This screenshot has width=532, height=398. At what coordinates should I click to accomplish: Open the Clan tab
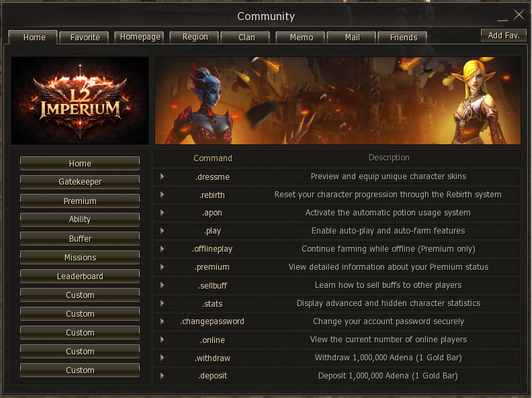click(246, 38)
